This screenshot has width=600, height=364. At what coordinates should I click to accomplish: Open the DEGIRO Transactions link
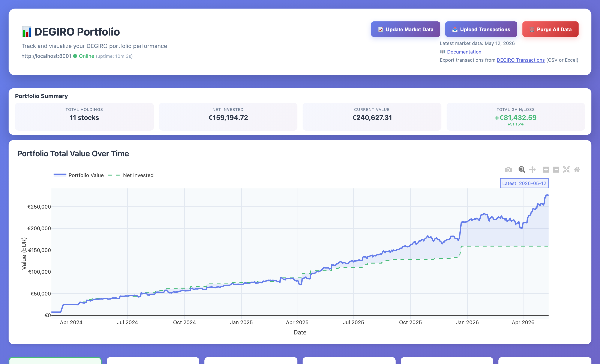point(521,60)
